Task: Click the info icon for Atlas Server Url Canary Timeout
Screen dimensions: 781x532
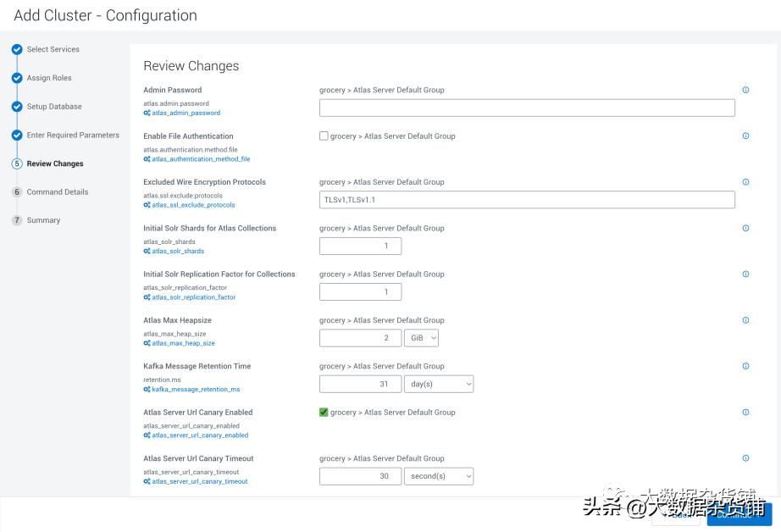Action: 745,458
